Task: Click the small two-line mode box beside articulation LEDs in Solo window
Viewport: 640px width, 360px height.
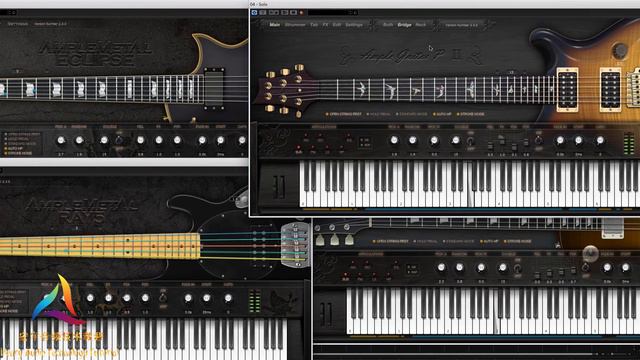Action: pyautogui.click(x=365, y=142)
